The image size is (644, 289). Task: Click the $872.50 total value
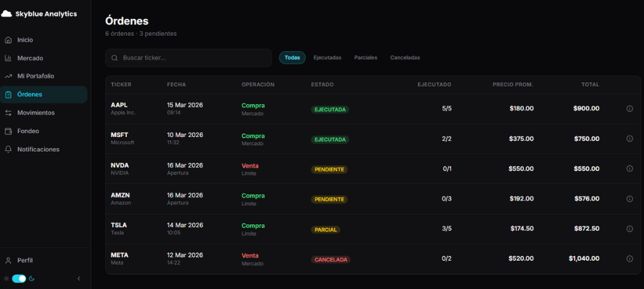point(587,229)
